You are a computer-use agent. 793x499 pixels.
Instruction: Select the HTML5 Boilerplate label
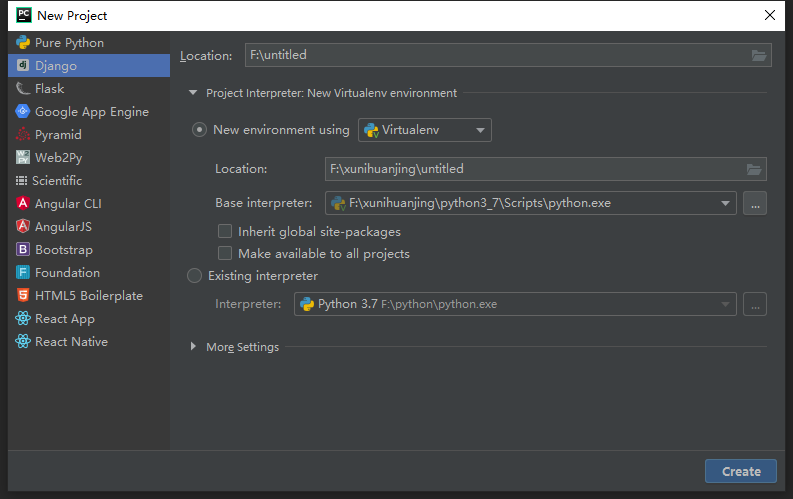[x=89, y=296]
